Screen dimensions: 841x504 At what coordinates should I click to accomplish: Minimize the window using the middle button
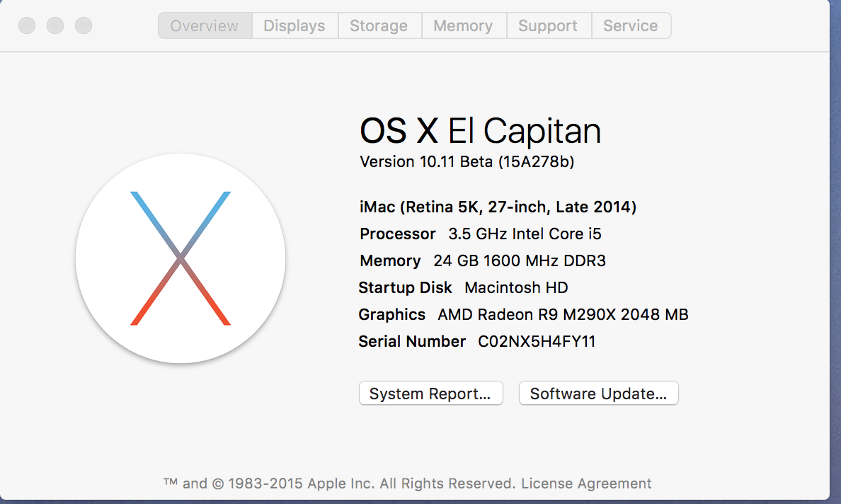tap(55, 26)
